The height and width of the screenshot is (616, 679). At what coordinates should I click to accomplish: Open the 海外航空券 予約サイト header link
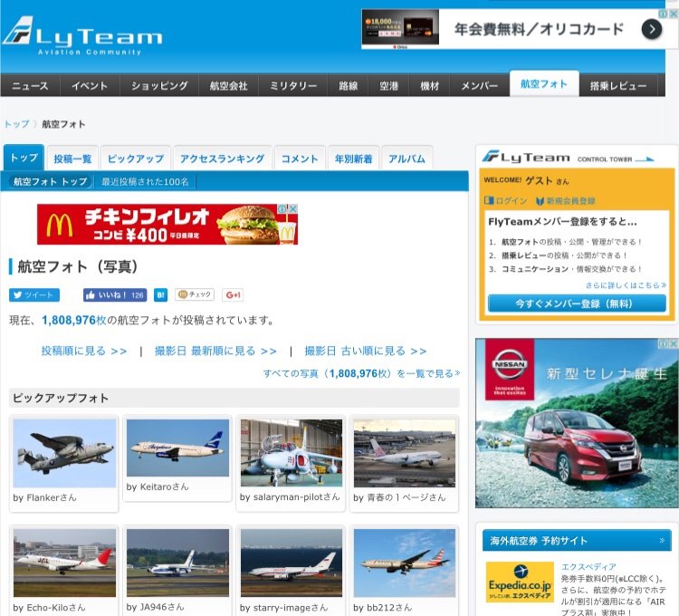tap(577, 540)
